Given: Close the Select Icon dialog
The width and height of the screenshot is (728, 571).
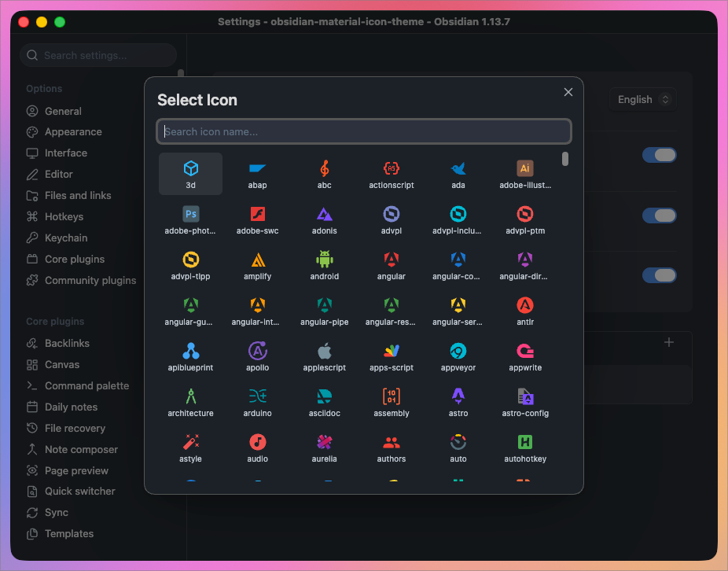Looking at the screenshot, I should (x=568, y=92).
